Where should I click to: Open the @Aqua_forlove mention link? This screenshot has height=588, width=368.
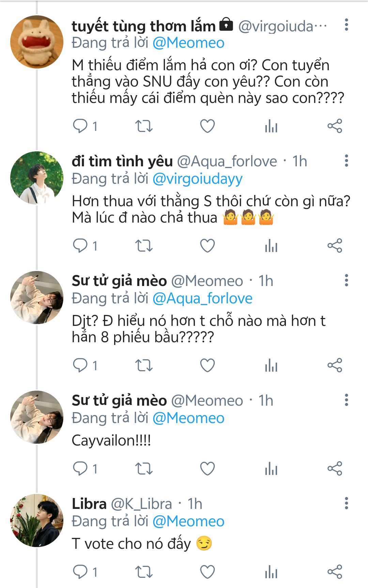click(x=202, y=298)
